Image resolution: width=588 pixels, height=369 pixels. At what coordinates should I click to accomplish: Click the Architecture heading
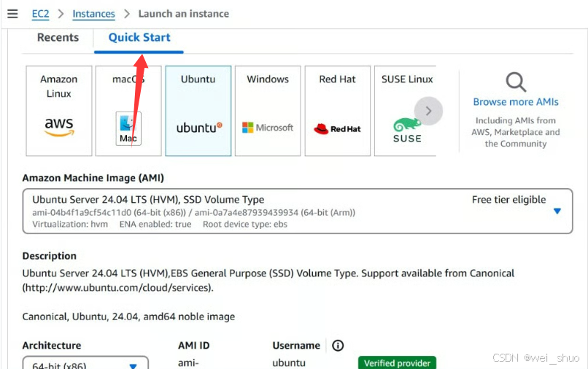(x=52, y=346)
